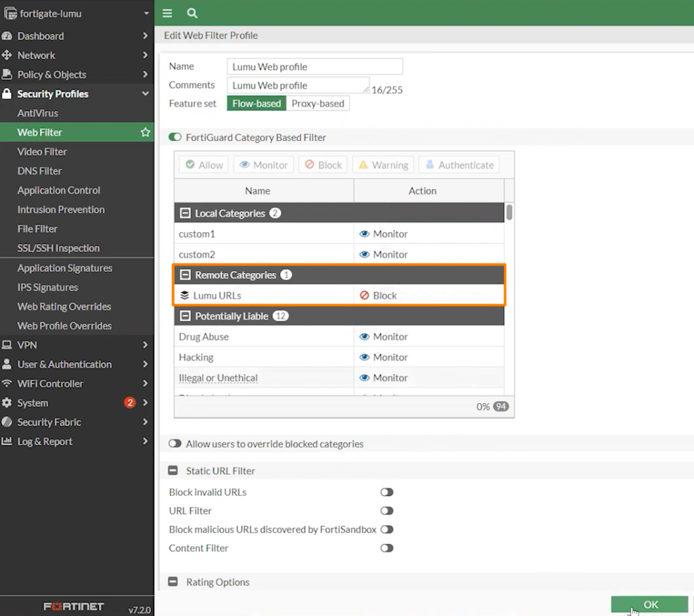Collapse the Local Categories group
This screenshot has height=616, width=694.
click(x=184, y=213)
